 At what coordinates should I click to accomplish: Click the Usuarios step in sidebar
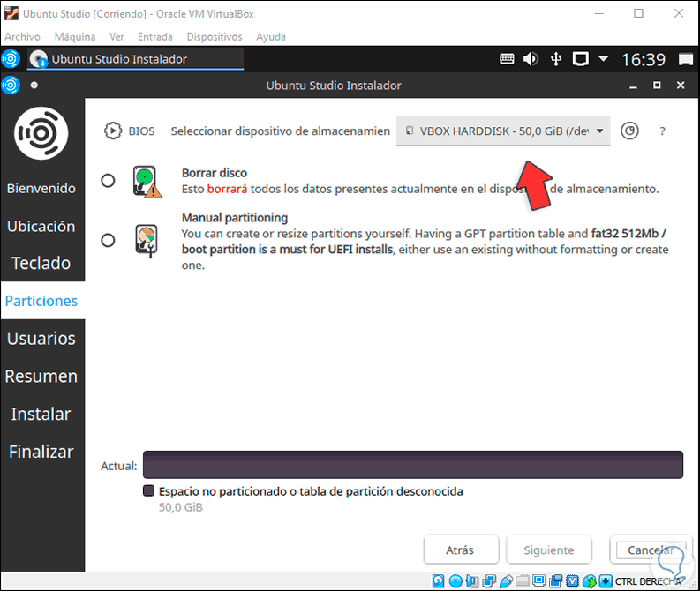pyautogui.click(x=41, y=339)
